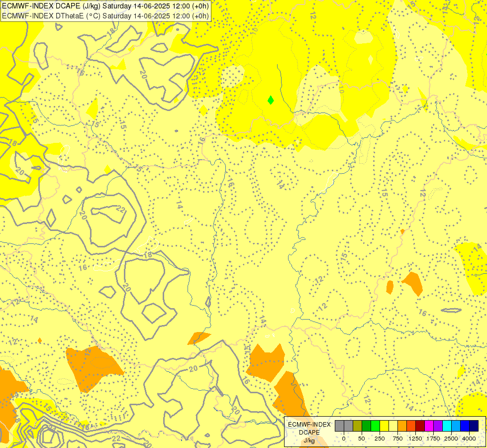Select the magenta legend swatch

pyautogui.click(x=429, y=426)
